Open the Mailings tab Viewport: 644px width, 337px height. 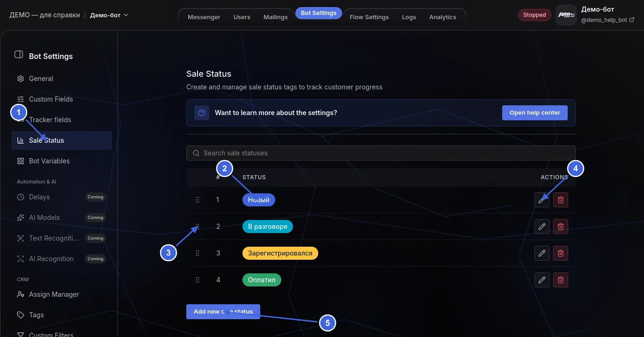point(275,17)
